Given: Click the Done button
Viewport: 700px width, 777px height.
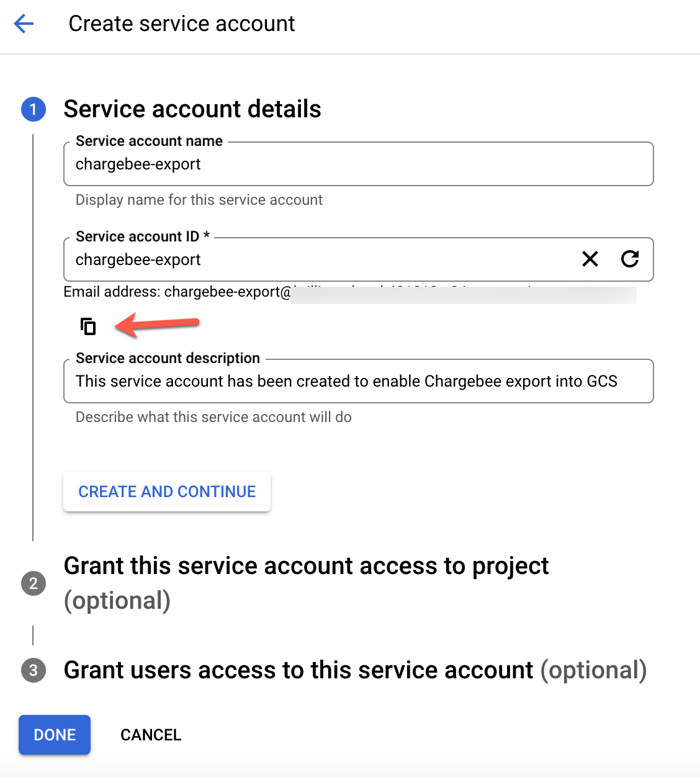Looking at the screenshot, I should coord(55,735).
